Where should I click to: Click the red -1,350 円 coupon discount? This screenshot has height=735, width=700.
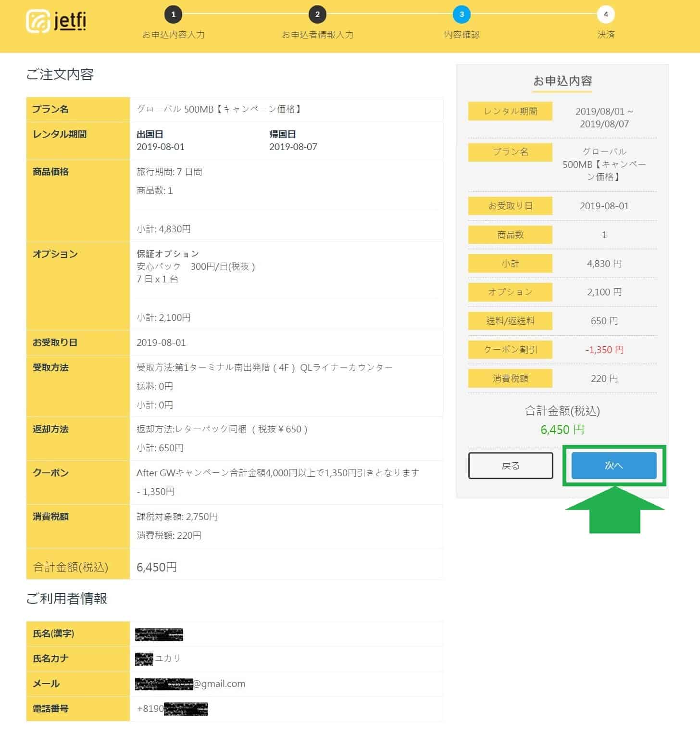(x=604, y=350)
